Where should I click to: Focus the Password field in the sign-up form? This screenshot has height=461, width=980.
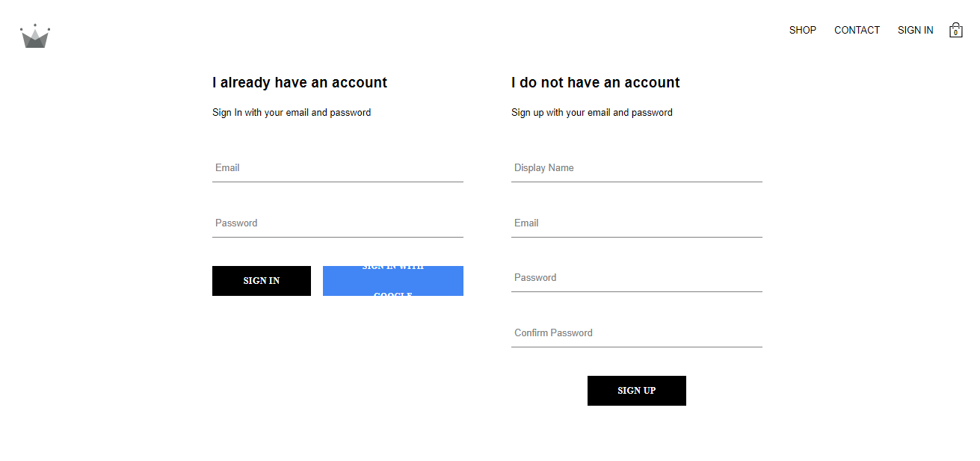[637, 278]
